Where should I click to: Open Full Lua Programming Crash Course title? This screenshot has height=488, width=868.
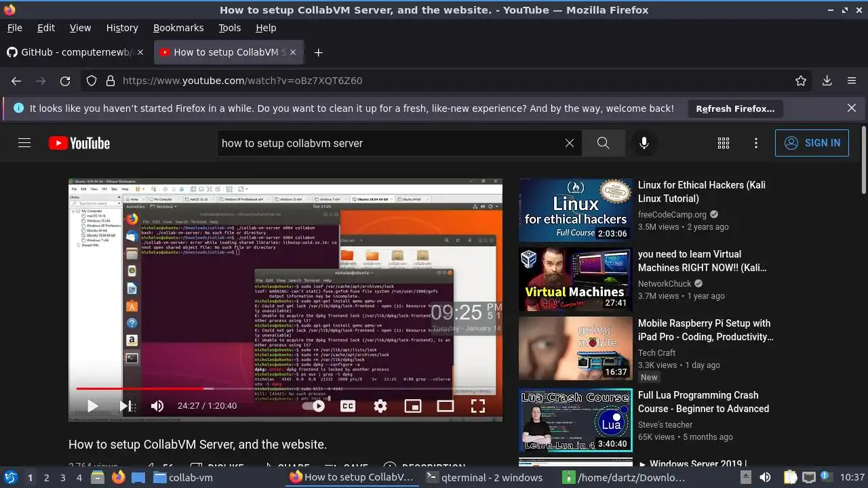pyautogui.click(x=703, y=402)
